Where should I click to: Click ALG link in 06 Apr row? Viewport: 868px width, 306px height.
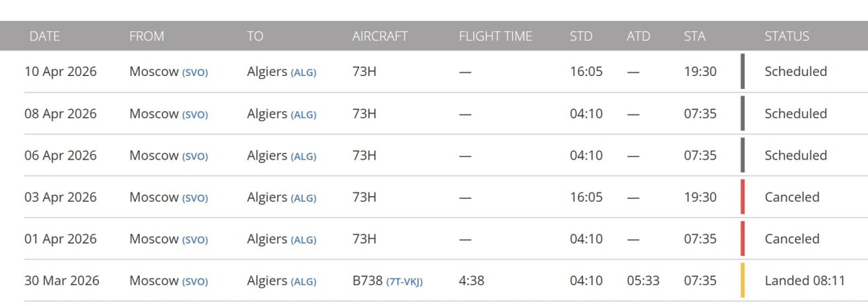303,156
